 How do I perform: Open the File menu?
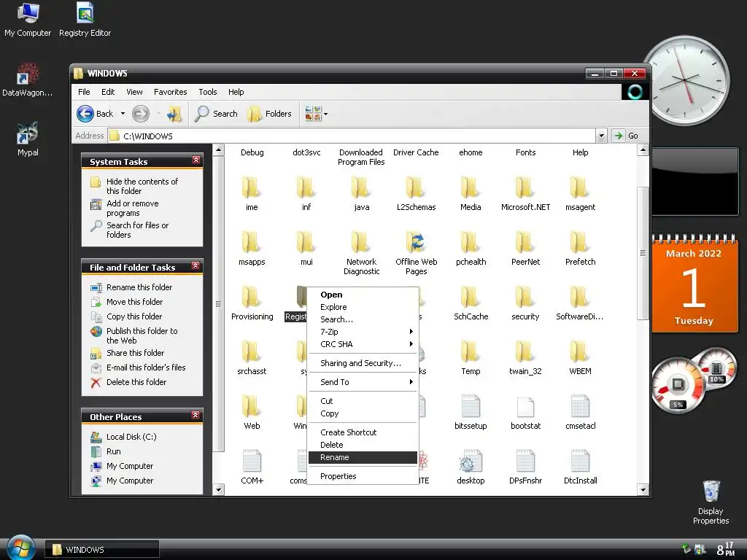(x=84, y=92)
